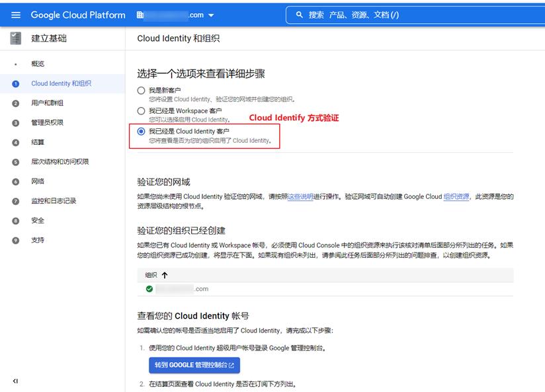Click the 建立基础 checklist icon in the sidebar

tap(15, 38)
